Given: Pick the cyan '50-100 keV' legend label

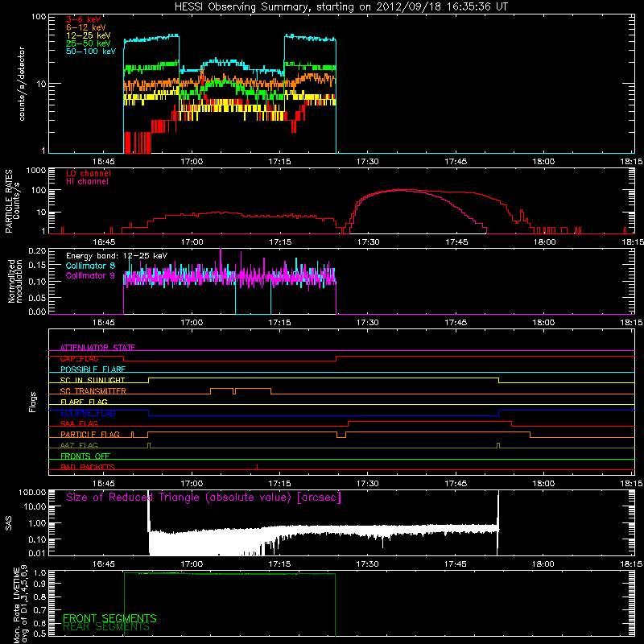Looking at the screenshot, I should 91,52.
